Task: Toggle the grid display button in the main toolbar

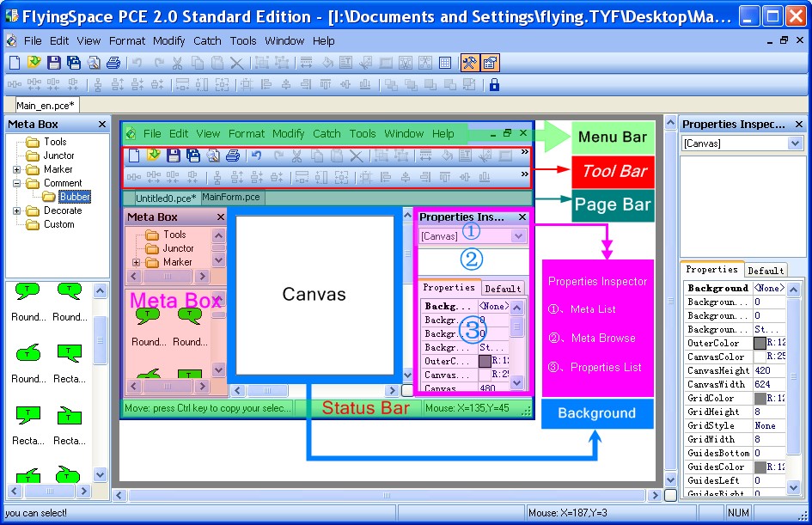Action: 445,64
